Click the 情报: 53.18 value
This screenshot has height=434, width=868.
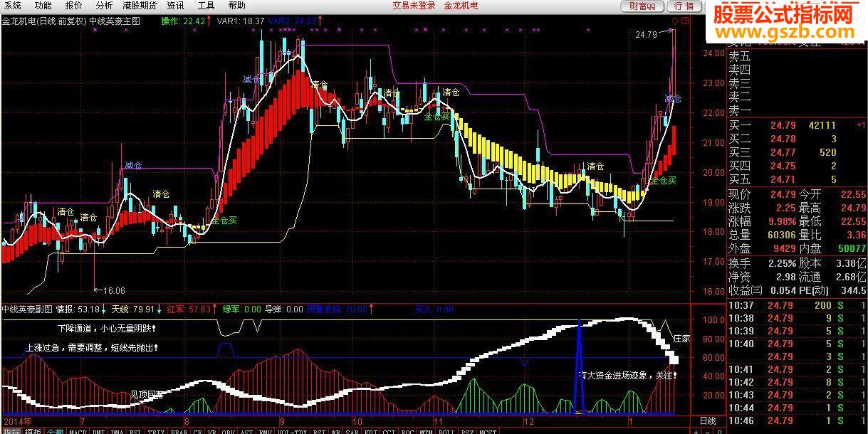point(78,309)
